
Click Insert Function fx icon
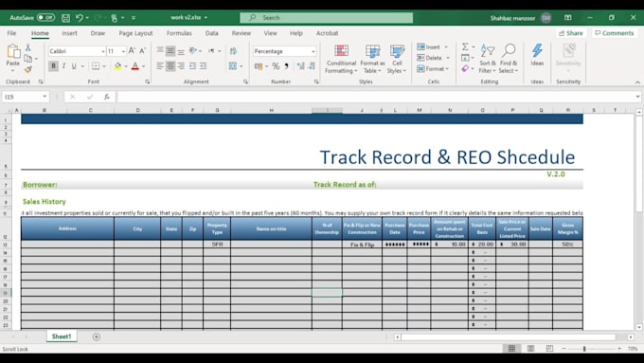point(106,97)
